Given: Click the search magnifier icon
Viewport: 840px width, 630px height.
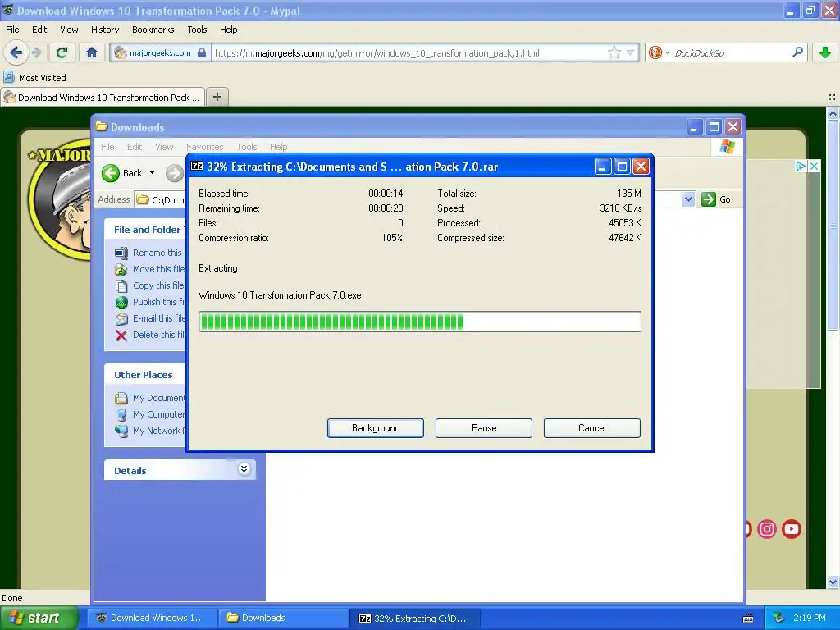Looking at the screenshot, I should (797, 52).
